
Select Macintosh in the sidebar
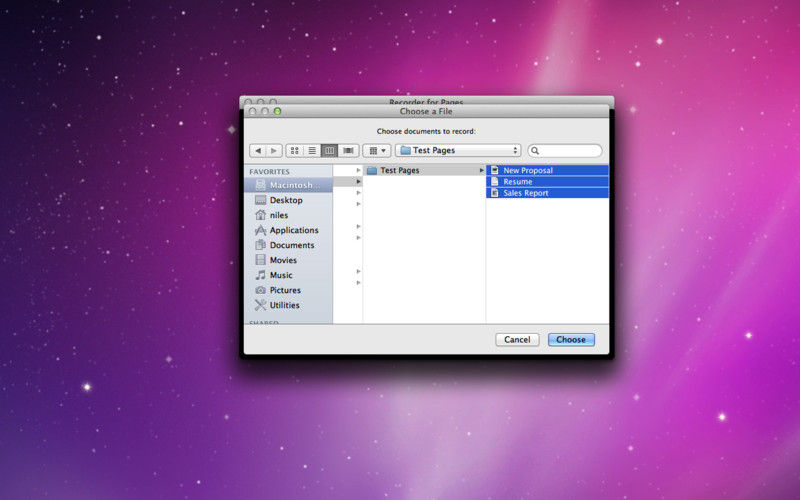tap(288, 185)
